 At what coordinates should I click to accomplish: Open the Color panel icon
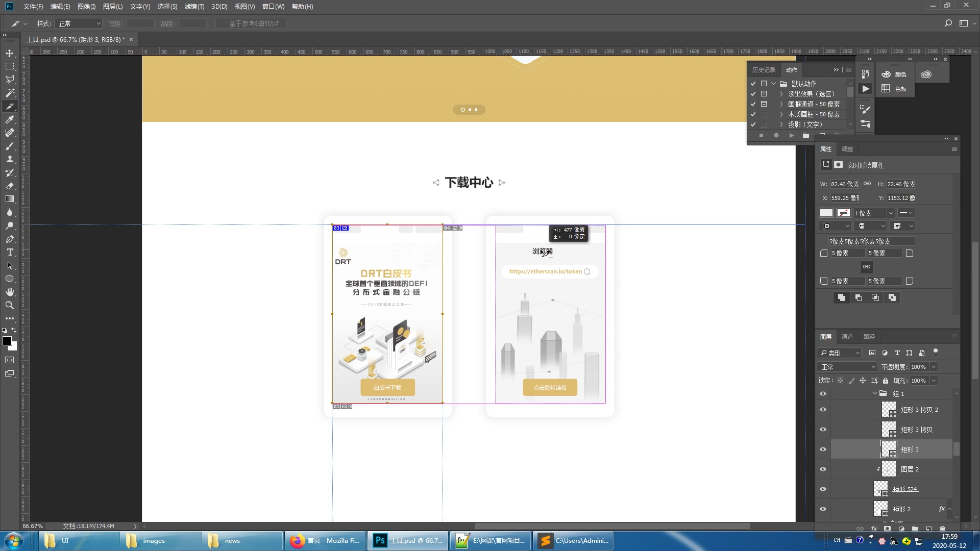886,74
